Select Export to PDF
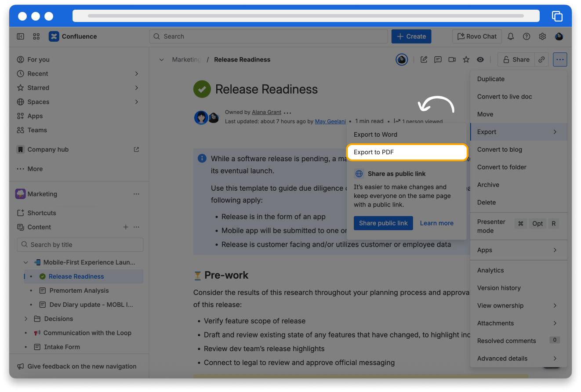The height and width of the screenshot is (392, 581). pyautogui.click(x=407, y=152)
